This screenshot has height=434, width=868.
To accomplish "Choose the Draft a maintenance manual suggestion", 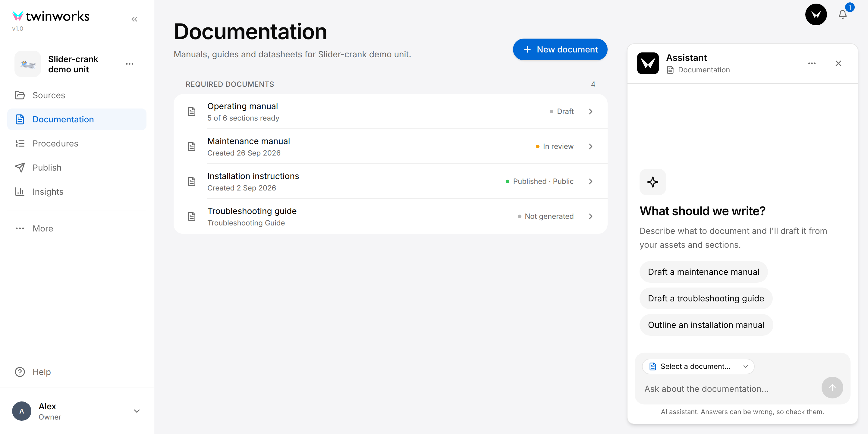I will click(x=703, y=272).
